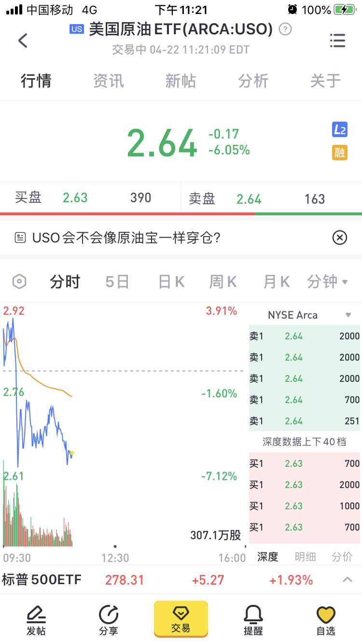Image resolution: width=362 pixels, height=644 pixels.
Task: Switch to 资讯 tab
Action: (109, 81)
